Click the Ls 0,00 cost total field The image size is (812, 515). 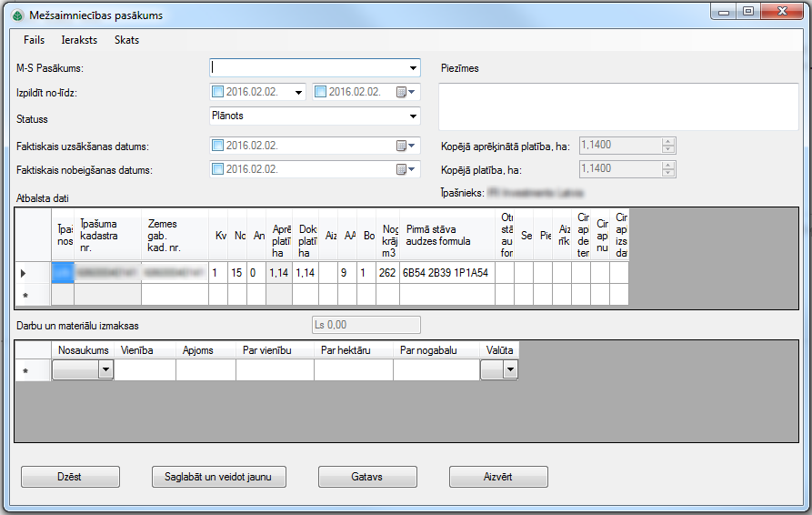tap(366, 325)
